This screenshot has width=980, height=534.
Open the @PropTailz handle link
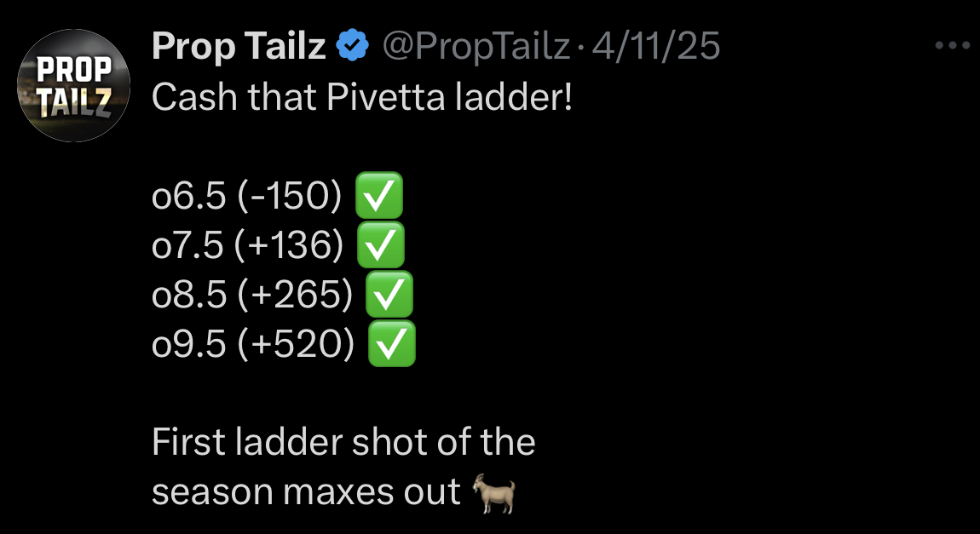[476, 47]
